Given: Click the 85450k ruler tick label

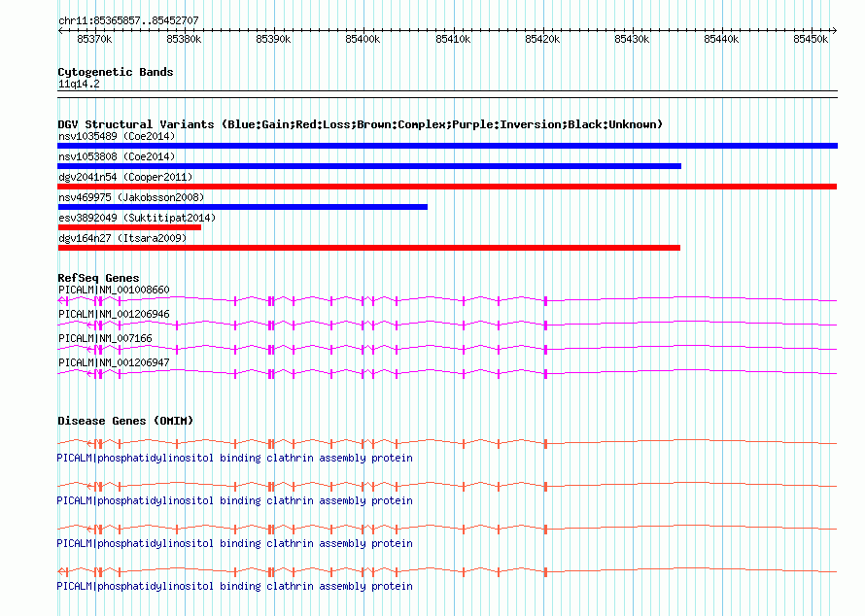Looking at the screenshot, I should point(811,39).
